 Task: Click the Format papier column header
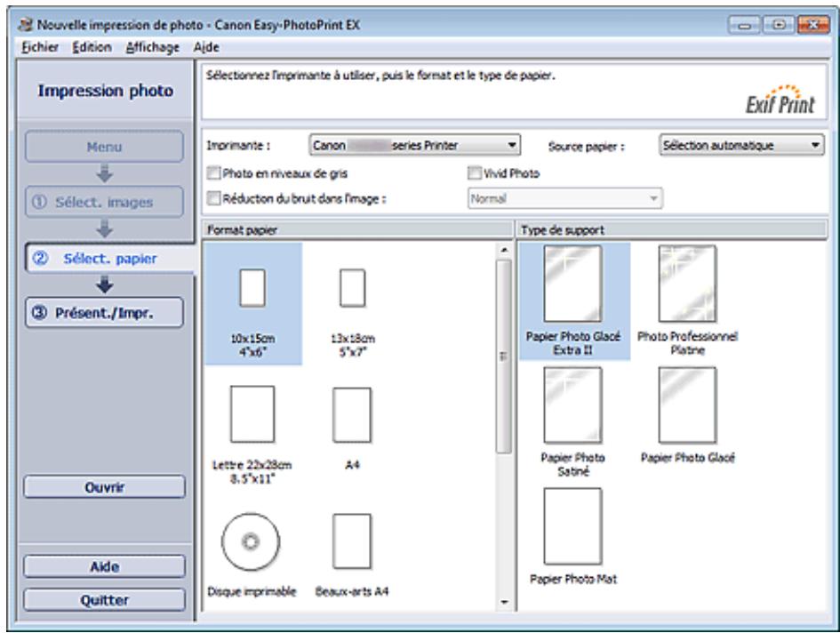coord(358,230)
